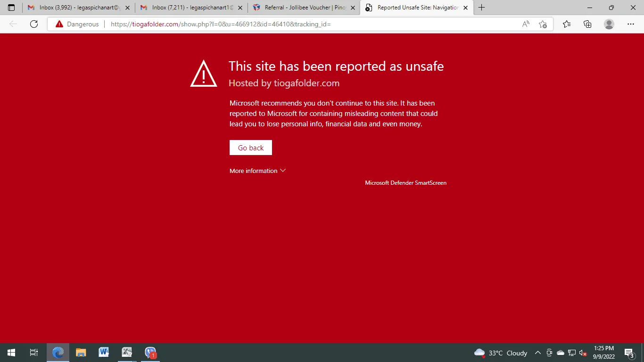Click the OneDrive cloud tray icon
The height and width of the screenshot is (362, 644).
click(x=561, y=353)
